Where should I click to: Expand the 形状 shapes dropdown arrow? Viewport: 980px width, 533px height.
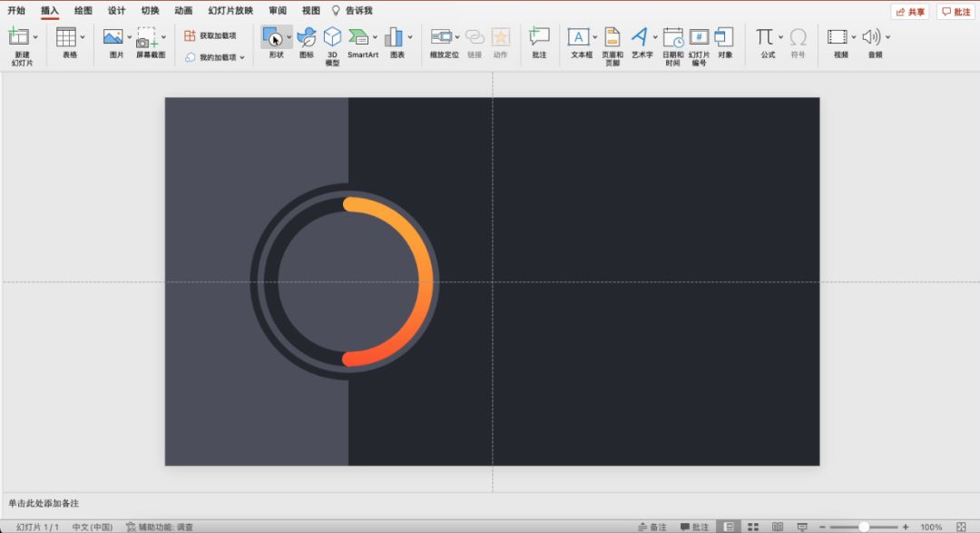289,37
